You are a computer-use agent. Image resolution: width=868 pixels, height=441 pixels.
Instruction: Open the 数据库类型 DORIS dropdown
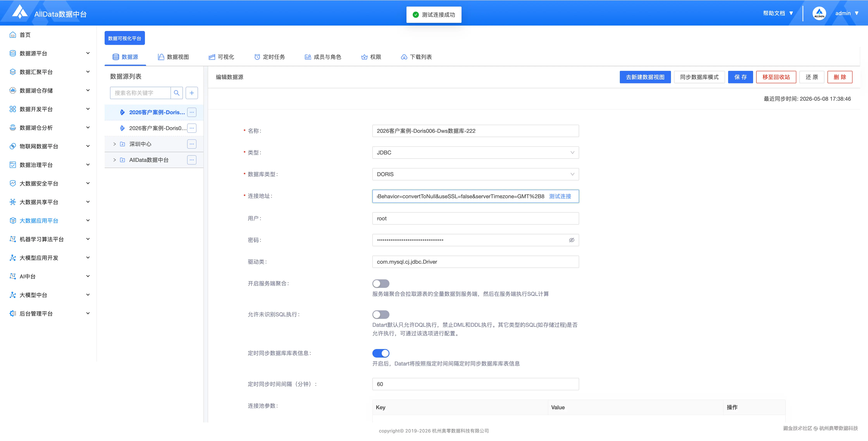[475, 174]
